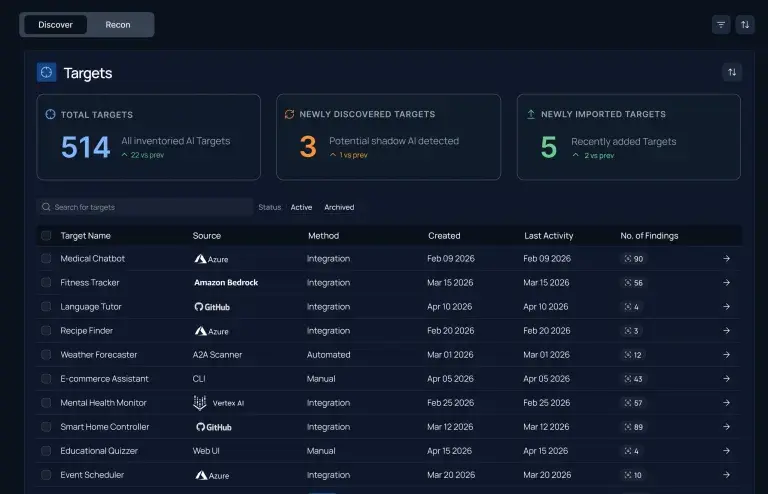Click the Newly Discovered Targets refresh icon
The image size is (768, 494).
pyautogui.click(x=289, y=114)
